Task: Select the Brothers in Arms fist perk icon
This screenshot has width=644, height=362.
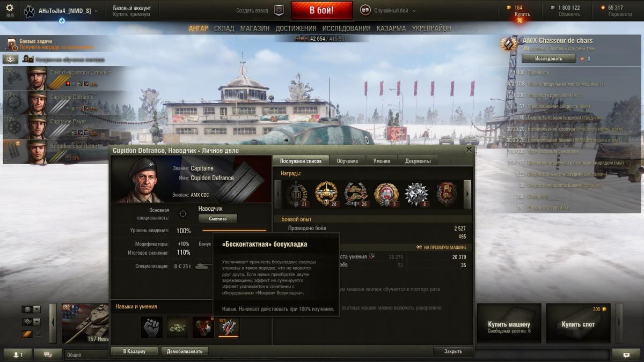Action: click(x=152, y=327)
